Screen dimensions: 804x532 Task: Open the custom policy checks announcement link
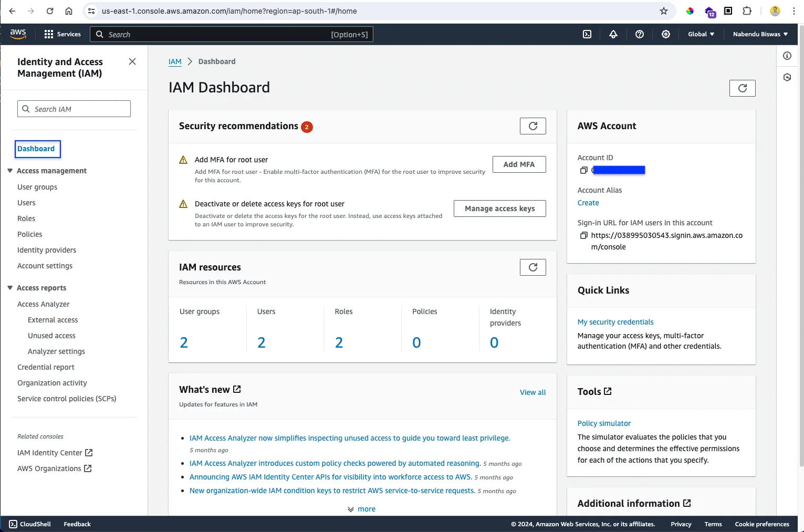[x=335, y=463]
